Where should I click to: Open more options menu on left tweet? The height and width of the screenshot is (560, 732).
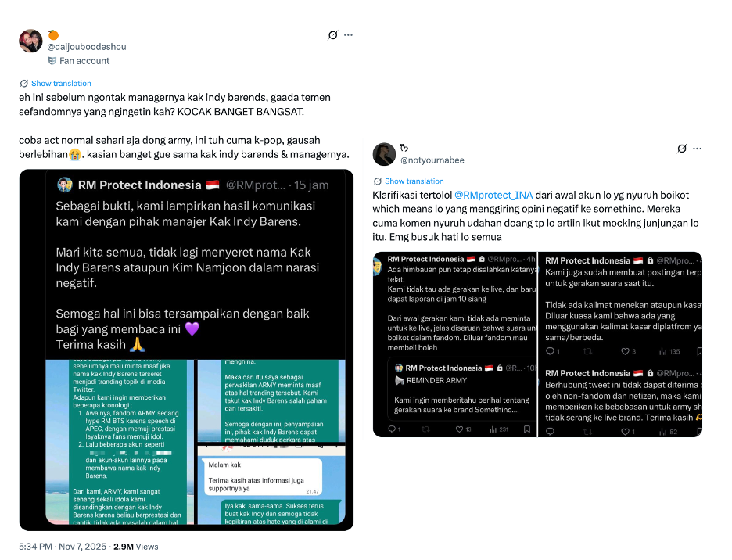coord(348,35)
